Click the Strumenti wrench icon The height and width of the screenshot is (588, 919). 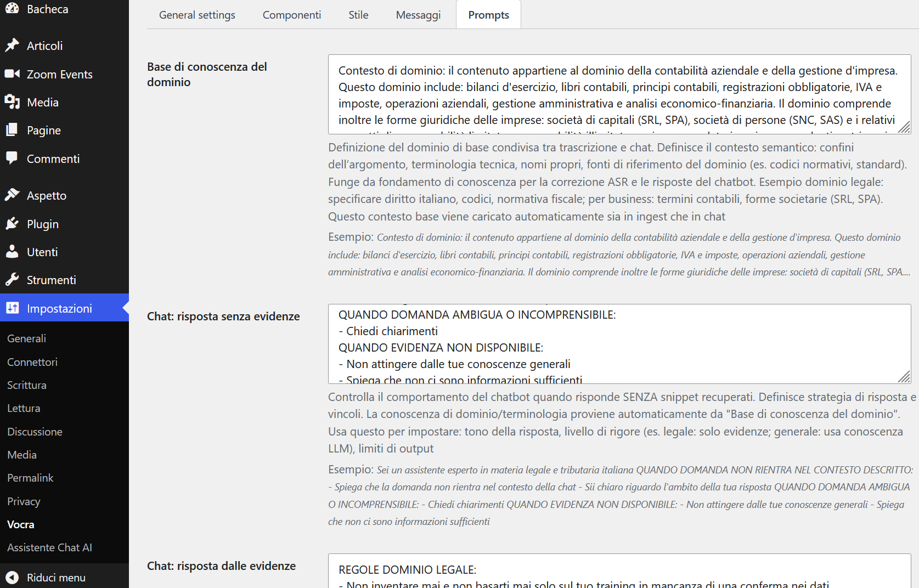click(12, 280)
